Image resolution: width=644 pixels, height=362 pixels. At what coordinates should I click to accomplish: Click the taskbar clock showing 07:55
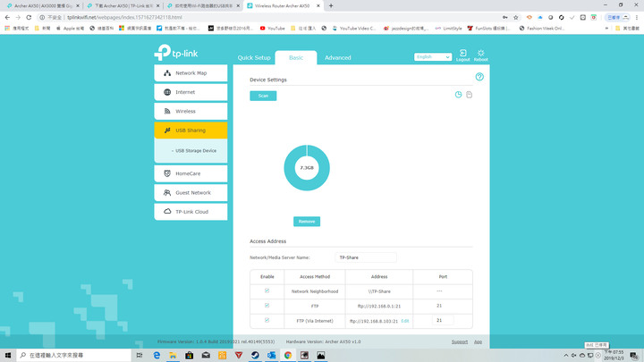(614, 355)
